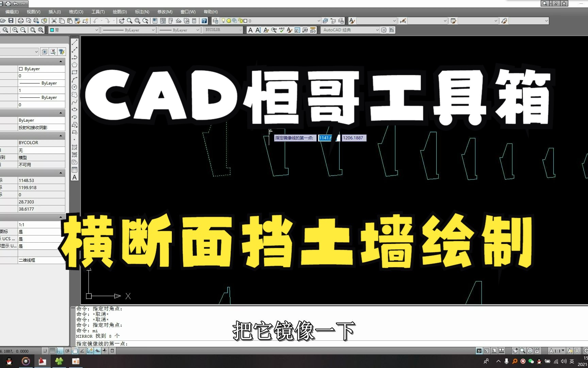Select the Line tool in the draw toolbar
This screenshot has width=588, height=368.
pyautogui.click(x=74, y=42)
